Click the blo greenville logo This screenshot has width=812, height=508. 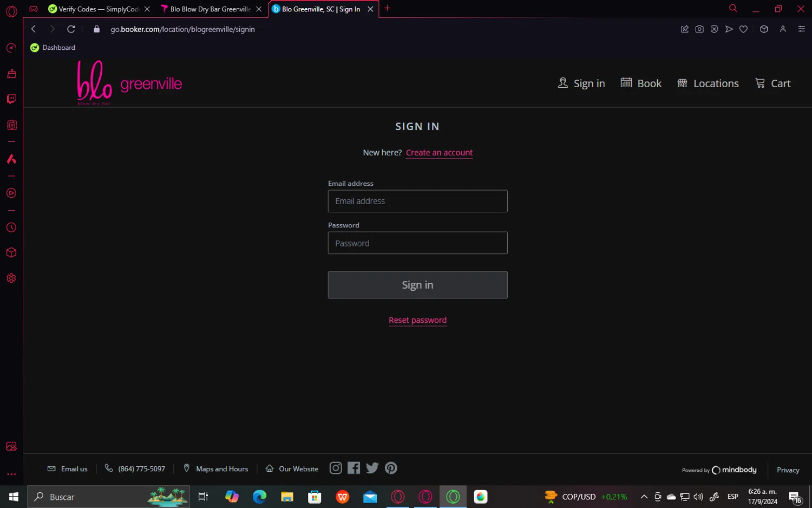click(x=129, y=83)
